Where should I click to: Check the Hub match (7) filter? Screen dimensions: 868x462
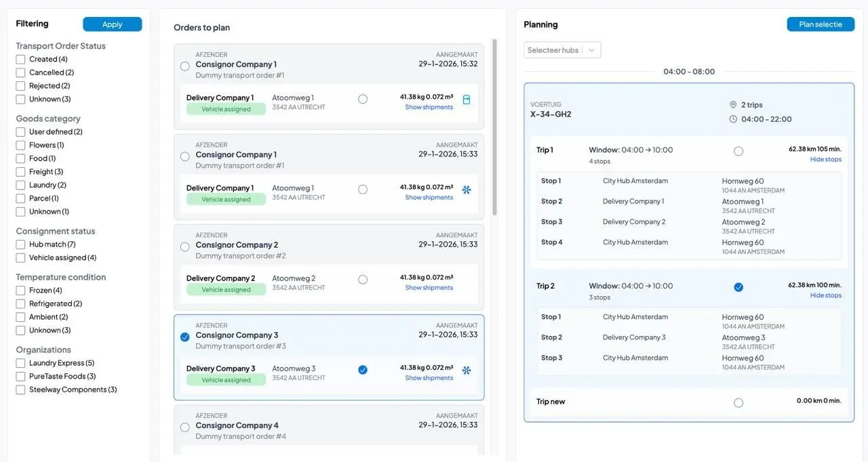click(x=20, y=245)
